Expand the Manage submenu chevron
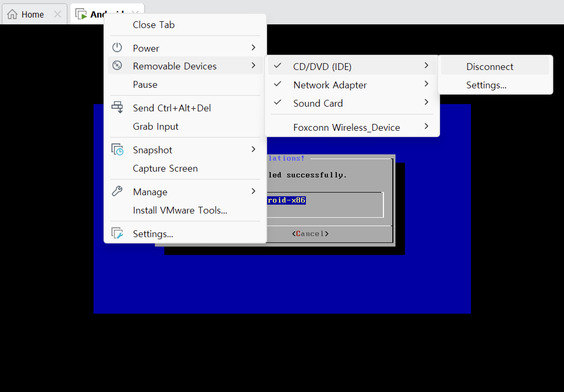Image resolution: width=564 pixels, height=392 pixels. pyautogui.click(x=253, y=191)
